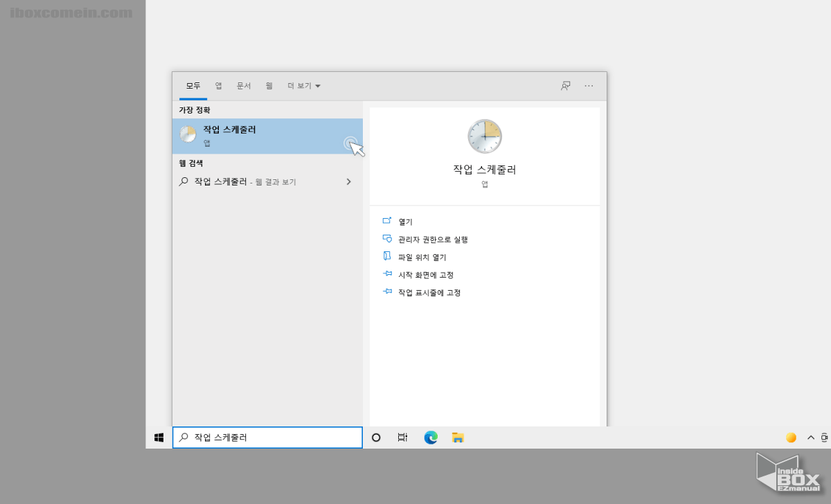
Task: Switch to the 앱 tab
Action: click(x=217, y=85)
